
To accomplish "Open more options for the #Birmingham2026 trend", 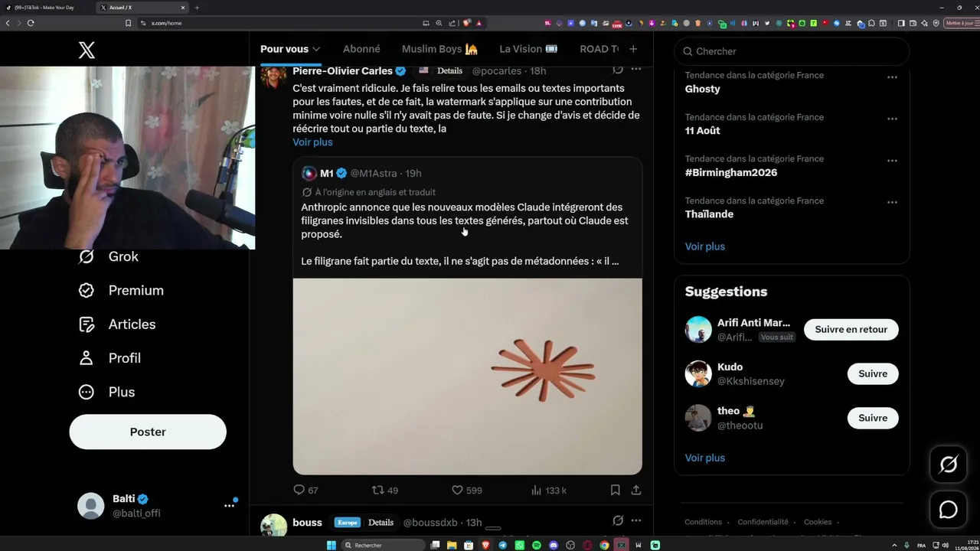I will tap(892, 161).
